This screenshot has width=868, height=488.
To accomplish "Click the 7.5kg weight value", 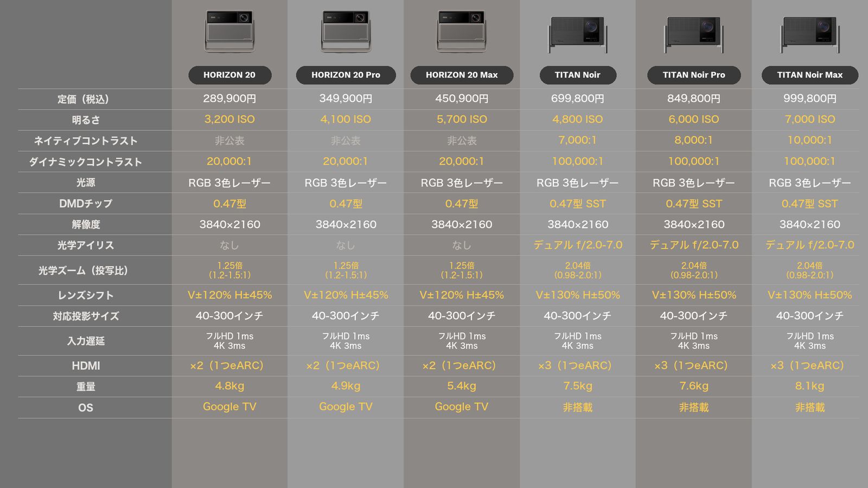I will click(578, 386).
